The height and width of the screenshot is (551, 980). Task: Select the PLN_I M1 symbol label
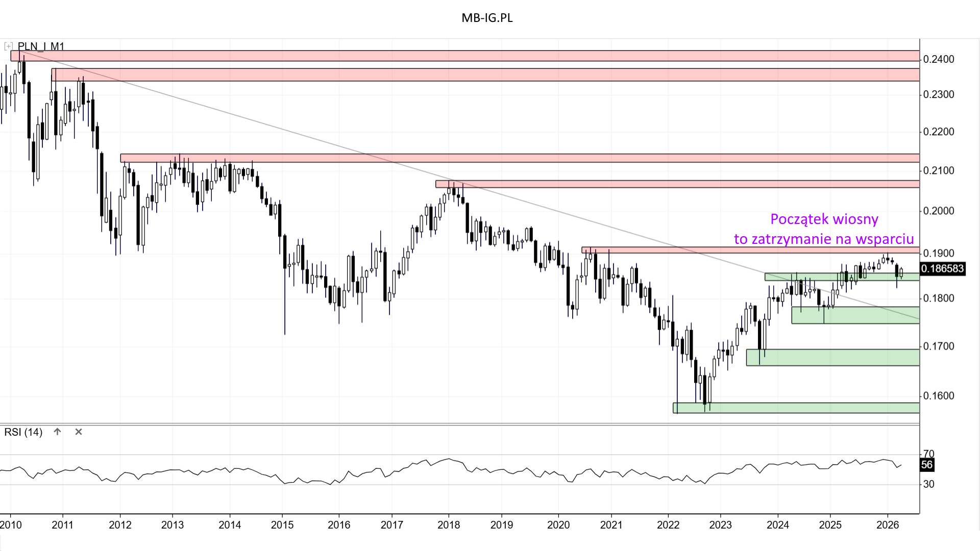pyautogui.click(x=41, y=46)
